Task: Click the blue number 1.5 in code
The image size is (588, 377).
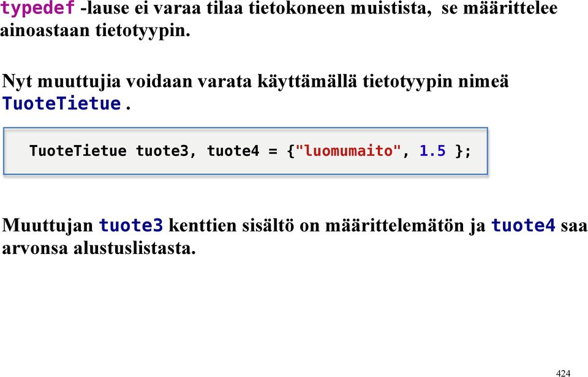Action: [x=432, y=151]
